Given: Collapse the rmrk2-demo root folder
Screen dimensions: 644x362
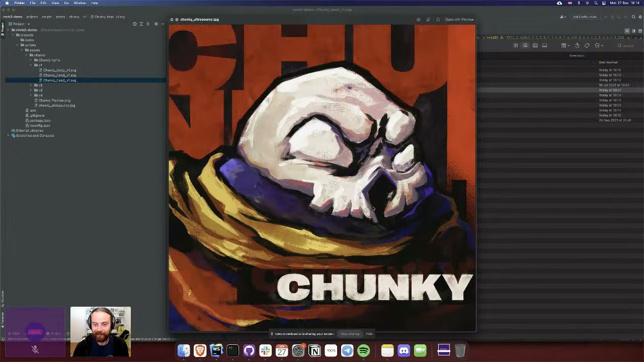Looking at the screenshot, I should click(8, 30).
